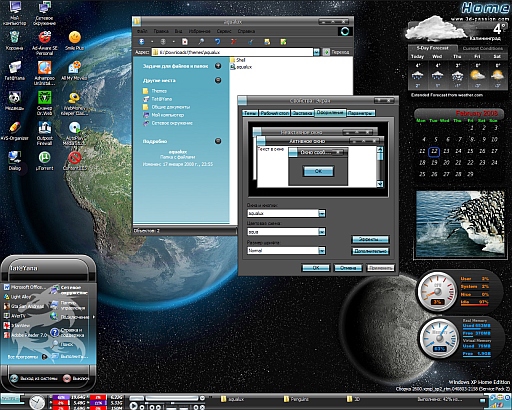Open the 'Окна и кнопки' aqualux dropdown
512x410 pixels.
point(322,213)
